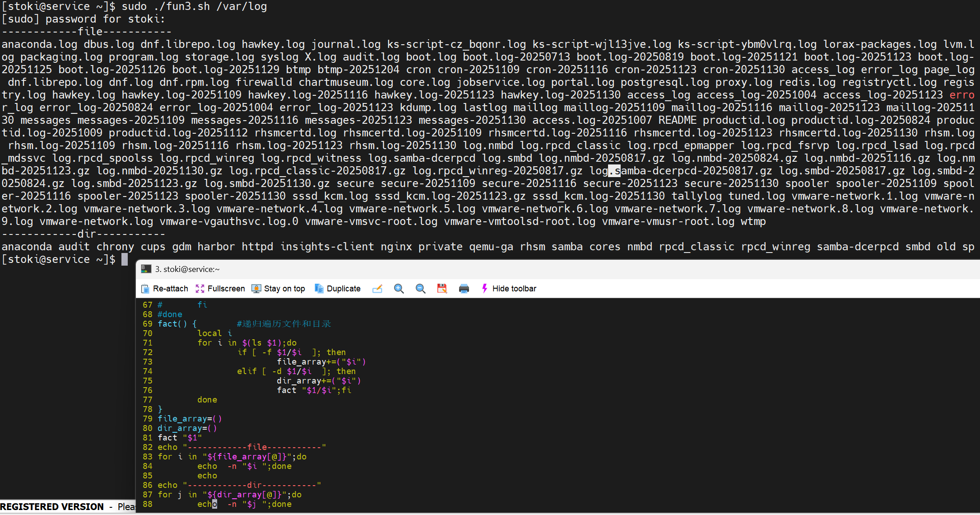Click the Hide toolbar button
This screenshot has width=980, height=515.
514,289
